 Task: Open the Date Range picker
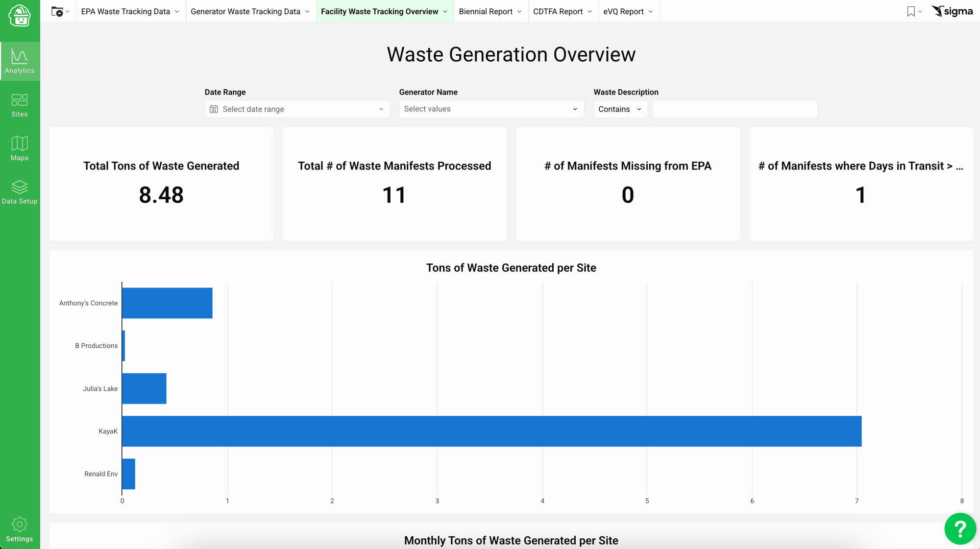(x=296, y=109)
